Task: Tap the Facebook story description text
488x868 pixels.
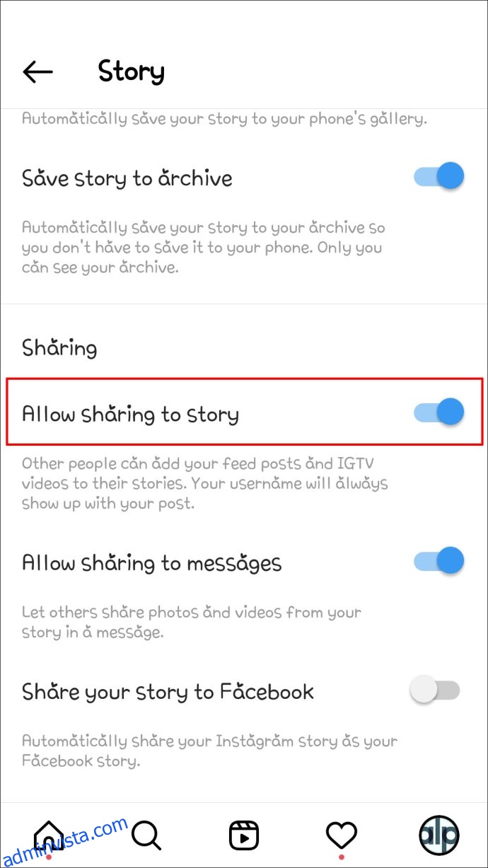Action: click(x=209, y=751)
